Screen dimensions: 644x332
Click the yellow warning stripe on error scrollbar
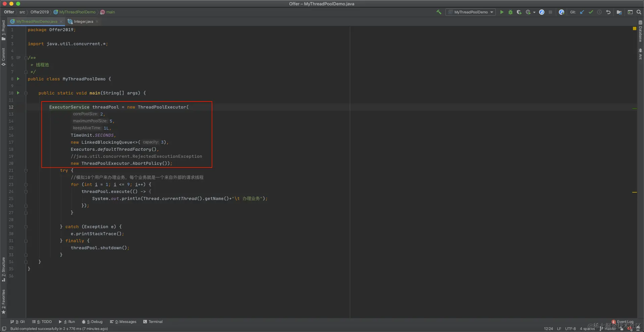tap(634, 192)
